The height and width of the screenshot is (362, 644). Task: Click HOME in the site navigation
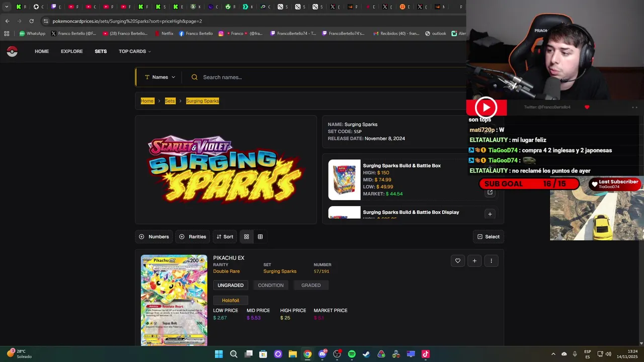coord(42,51)
